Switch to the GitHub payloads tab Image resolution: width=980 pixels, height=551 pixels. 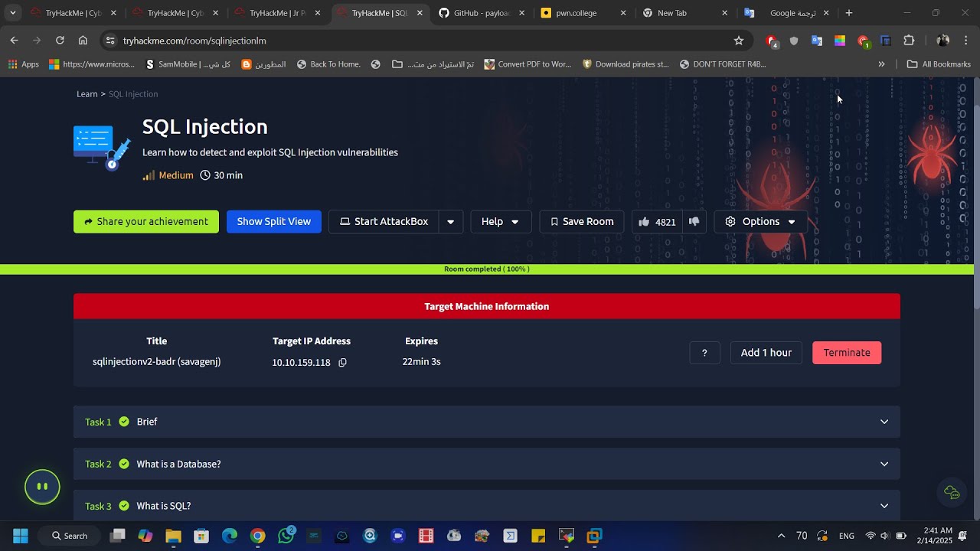(x=482, y=13)
